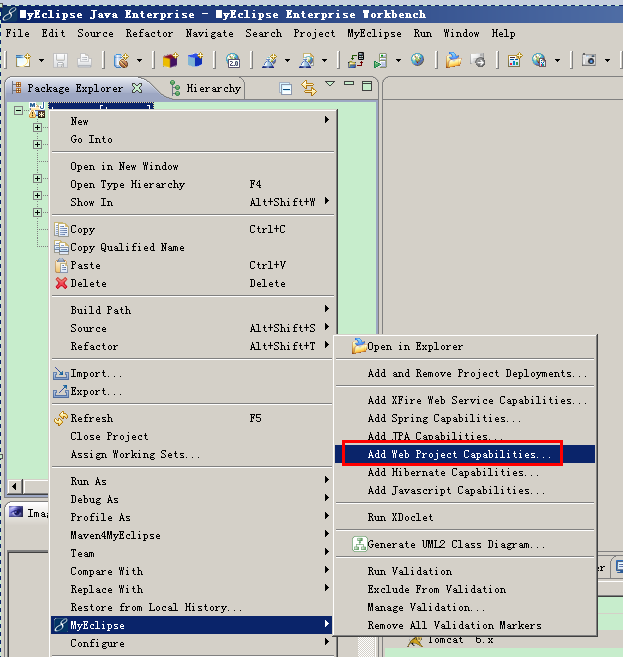Image resolution: width=623 pixels, height=657 pixels.
Task: Click the blue cube toolbar icon
Action: pyautogui.click(x=195, y=60)
